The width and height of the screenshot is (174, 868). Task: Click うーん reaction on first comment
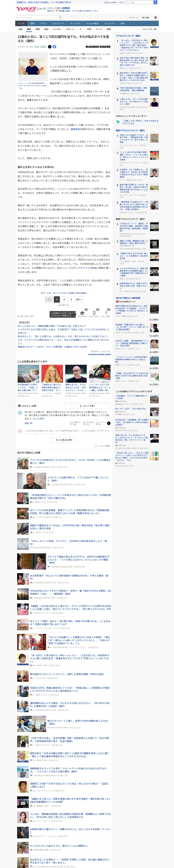[x=101, y=423]
